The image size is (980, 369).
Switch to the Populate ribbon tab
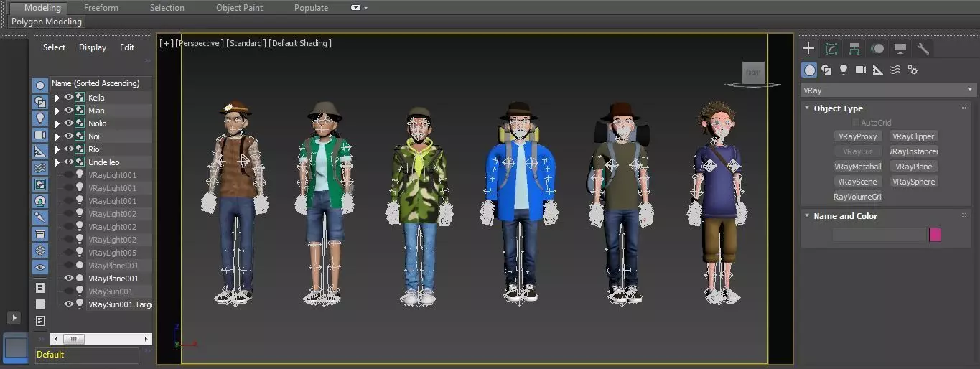(311, 8)
